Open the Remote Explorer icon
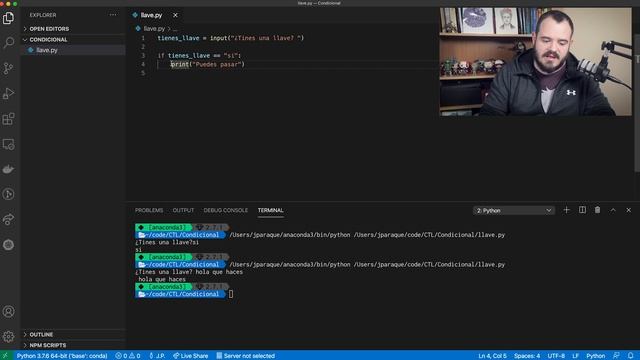 [8, 144]
